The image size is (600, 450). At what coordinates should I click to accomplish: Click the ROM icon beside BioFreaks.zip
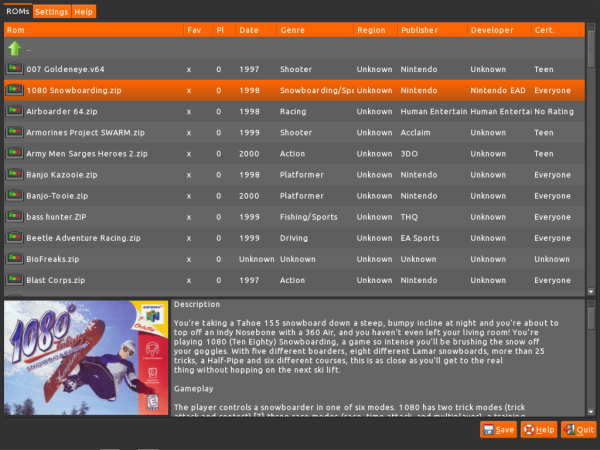[15, 258]
